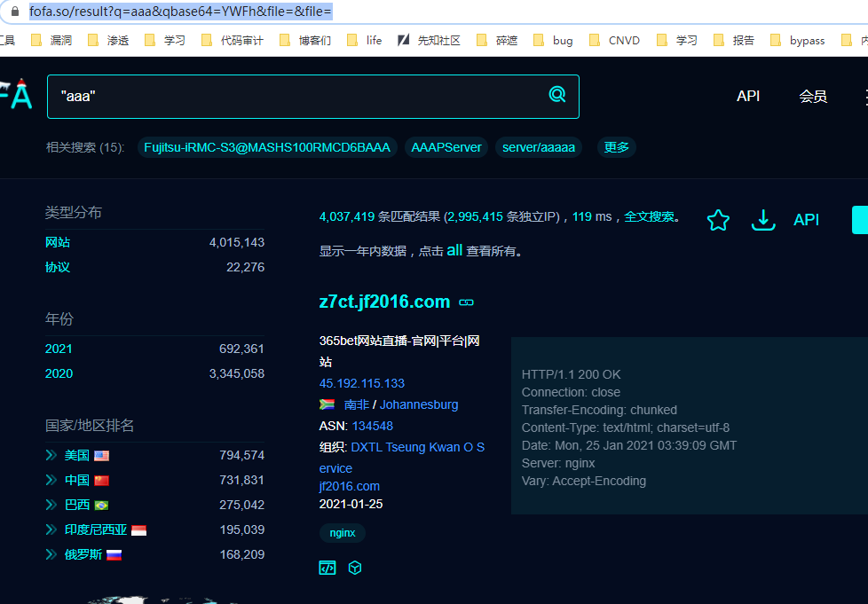Click the cube product icon below nginx tag
The image size is (868, 604).
(355, 568)
